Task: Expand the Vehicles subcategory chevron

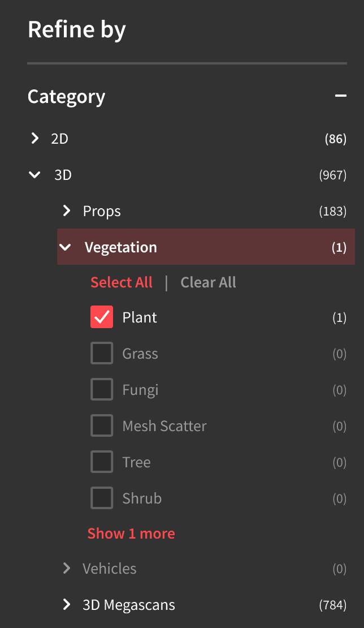Action: click(x=67, y=569)
